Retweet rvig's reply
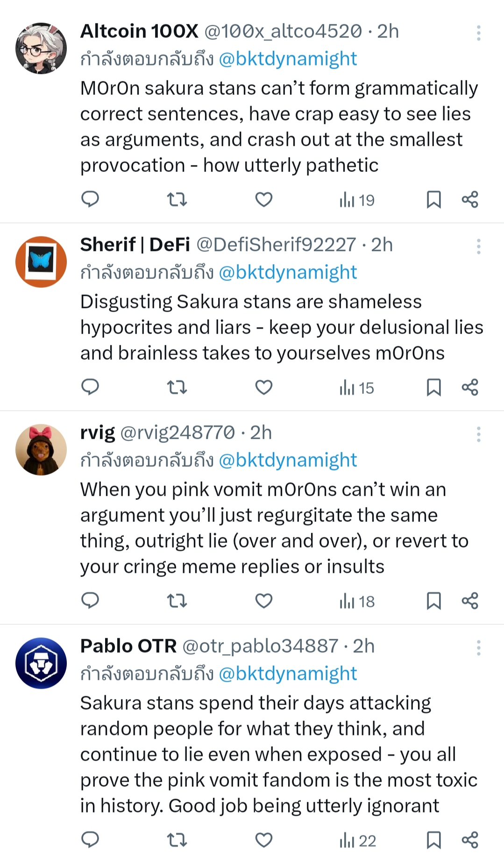 click(x=177, y=601)
